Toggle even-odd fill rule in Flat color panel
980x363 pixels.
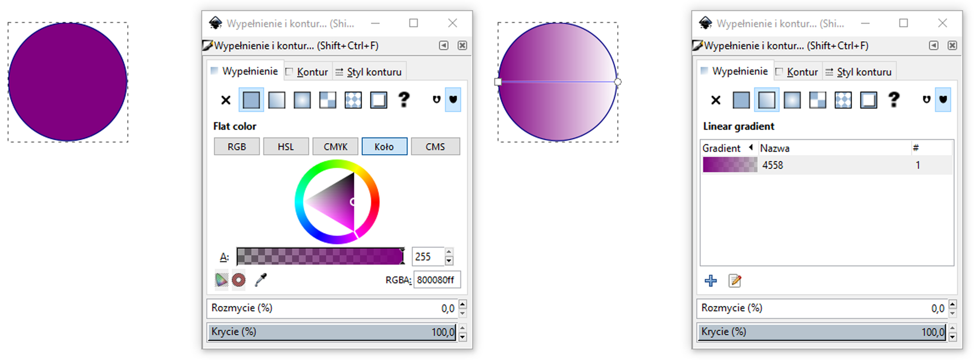click(436, 99)
